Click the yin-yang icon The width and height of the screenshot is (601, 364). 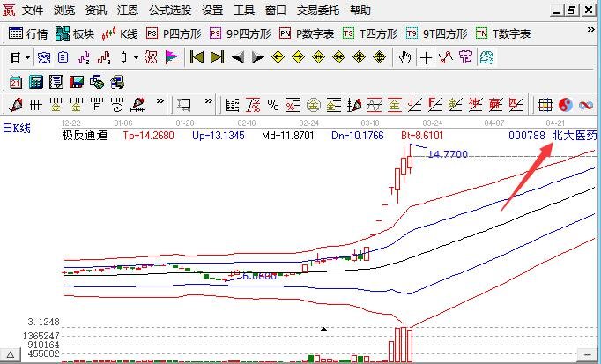[x=566, y=105]
